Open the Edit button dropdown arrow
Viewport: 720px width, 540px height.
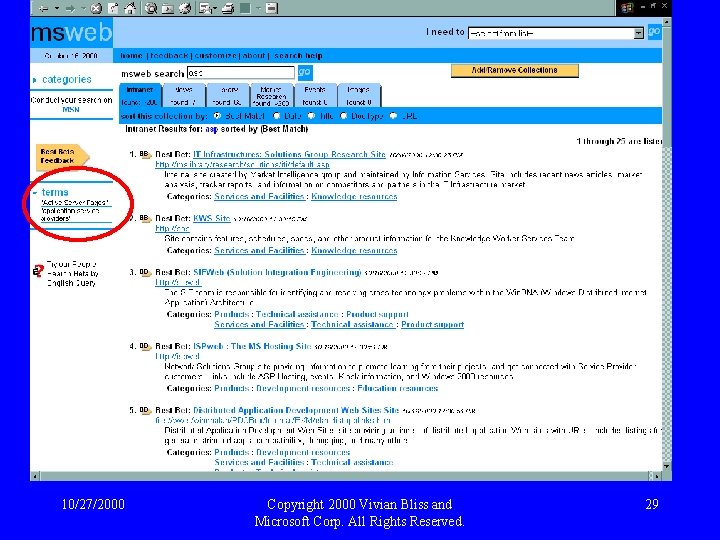[x=258, y=8]
